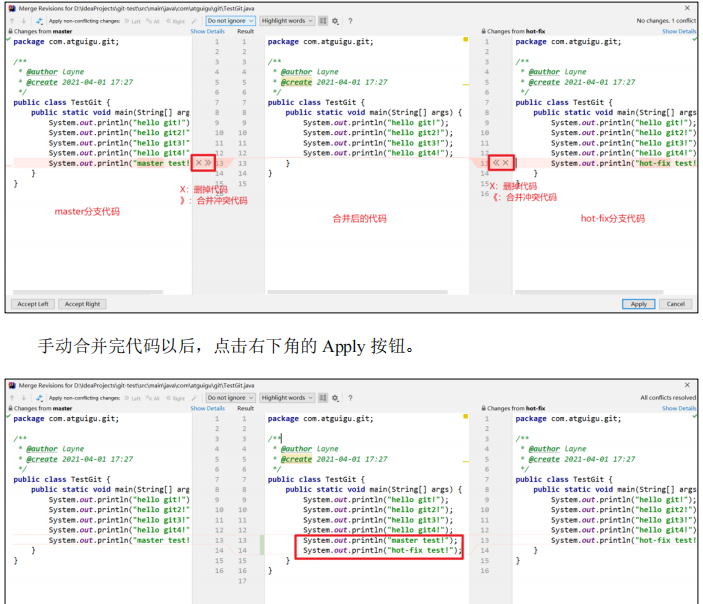Click the Cancel button

(676, 304)
